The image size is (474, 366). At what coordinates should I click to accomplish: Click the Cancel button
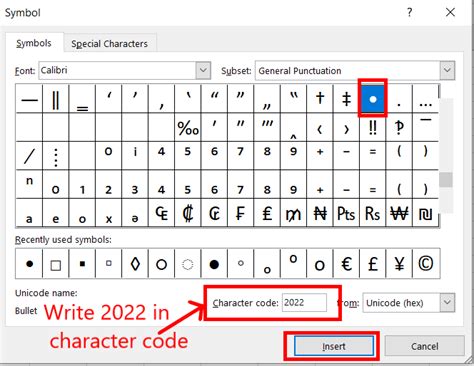tap(424, 346)
